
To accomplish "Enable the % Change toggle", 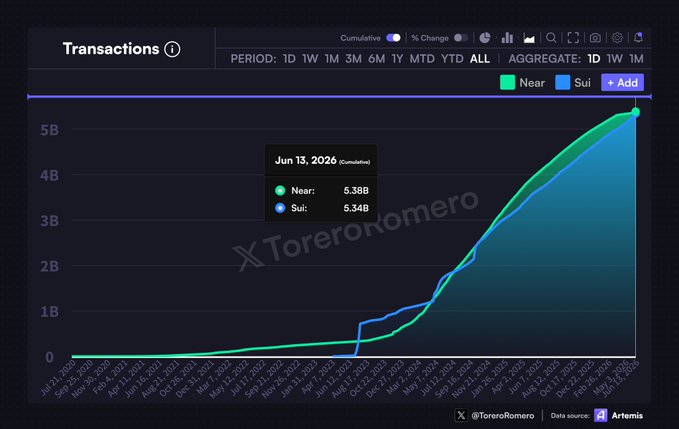I will [461, 38].
